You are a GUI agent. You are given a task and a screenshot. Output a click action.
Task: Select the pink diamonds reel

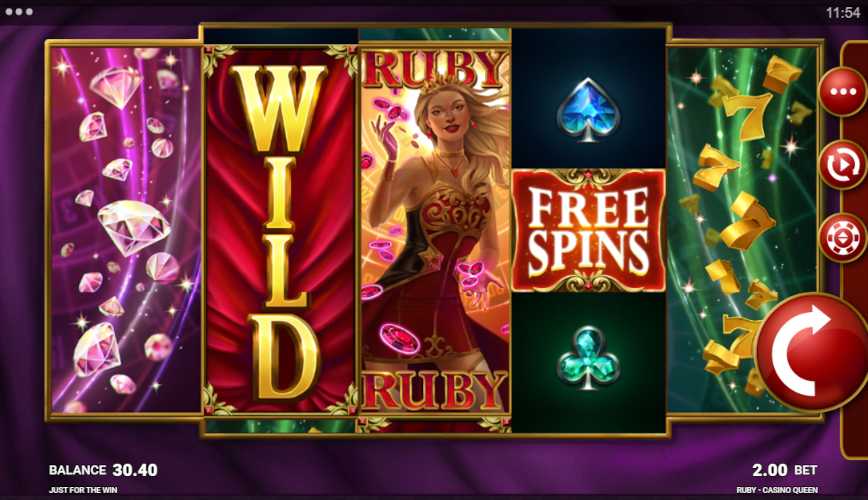click(x=126, y=230)
